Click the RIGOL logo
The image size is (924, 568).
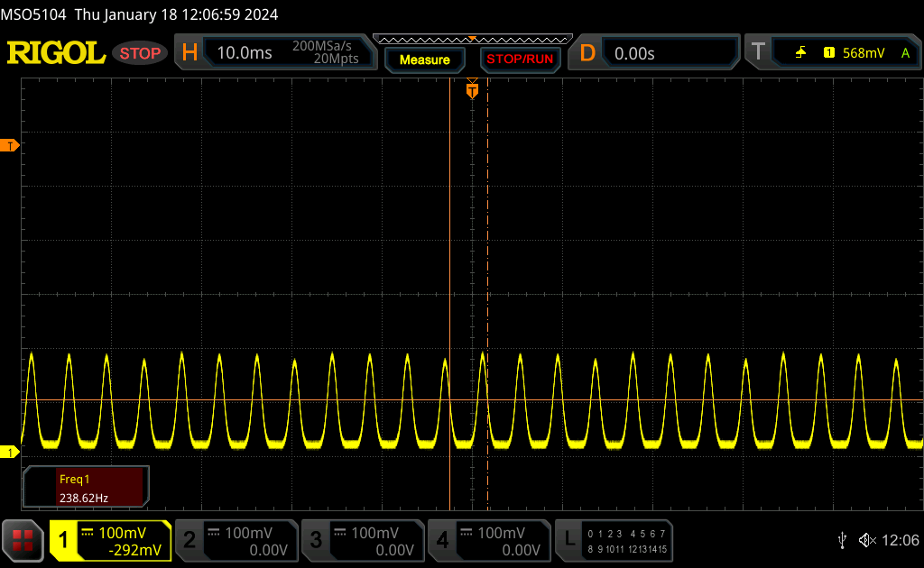click(x=56, y=53)
